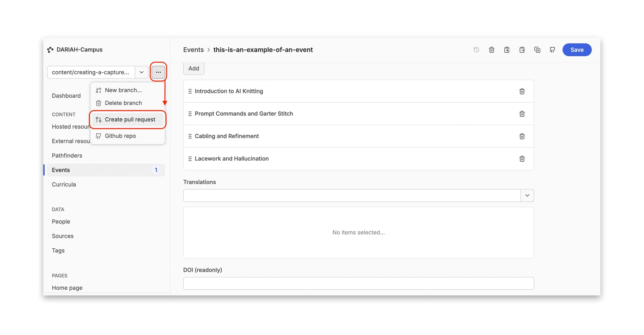Delete the Cabling and Refinement session
Screen dimensions: 644x335
click(522, 136)
